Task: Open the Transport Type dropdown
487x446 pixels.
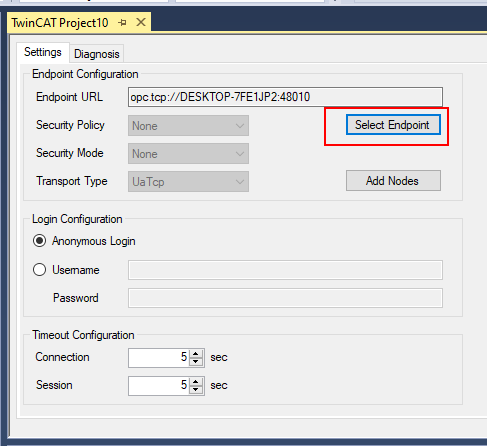Action: coord(188,182)
